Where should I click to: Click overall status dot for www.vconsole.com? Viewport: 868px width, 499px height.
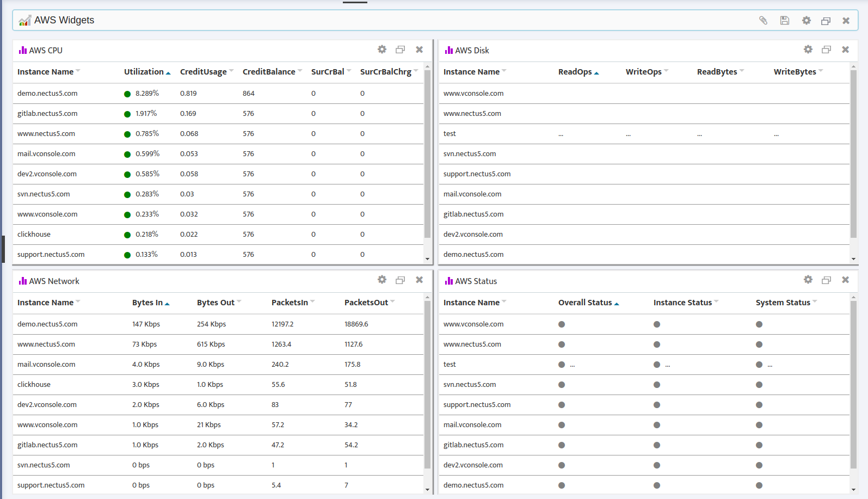[562, 324]
